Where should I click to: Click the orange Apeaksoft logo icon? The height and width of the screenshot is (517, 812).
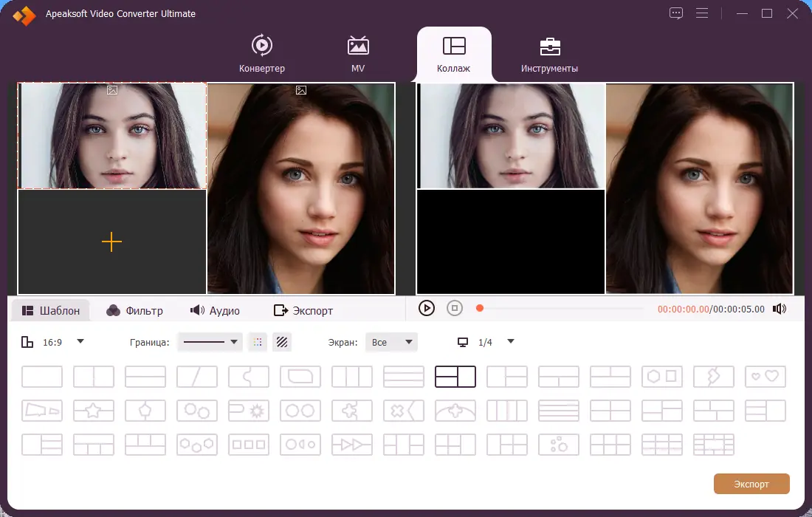tap(24, 16)
